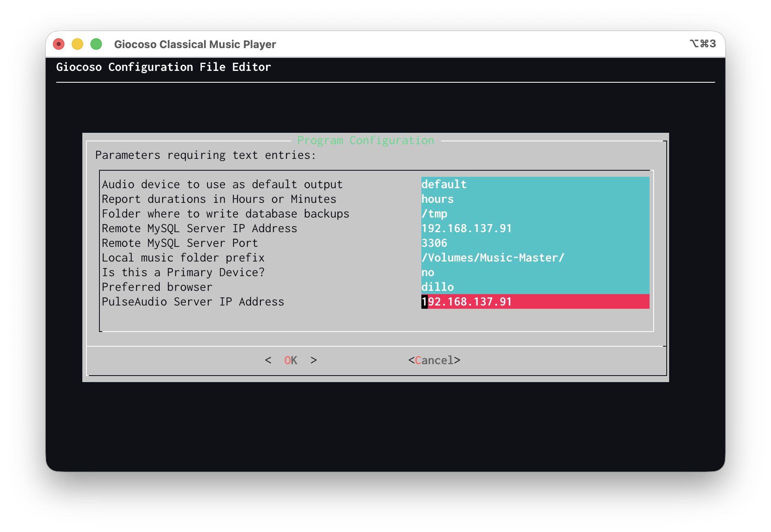The height and width of the screenshot is (532, 771).
Task: Click the database backup folder '/tmp' field
Action: (535, 214)
